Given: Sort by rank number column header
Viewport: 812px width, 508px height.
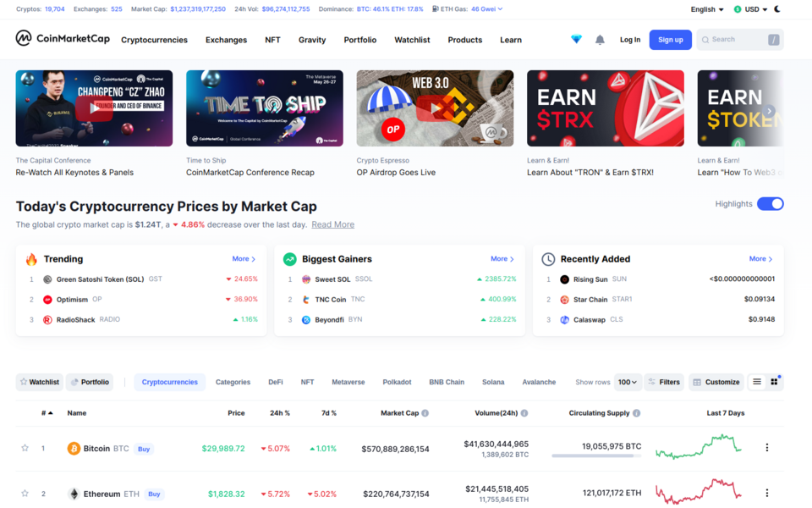Looking at the screenshot, I should tap(47, 413).
